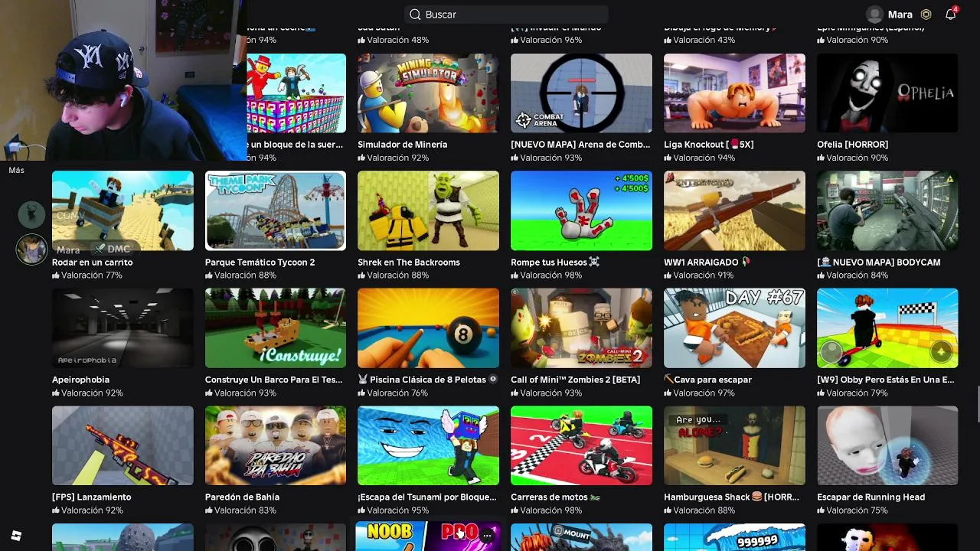This screenshot has width=980, height=551.
Task: Open the Shrek en The Backrooms thumbnail
Action: point(428,210)
